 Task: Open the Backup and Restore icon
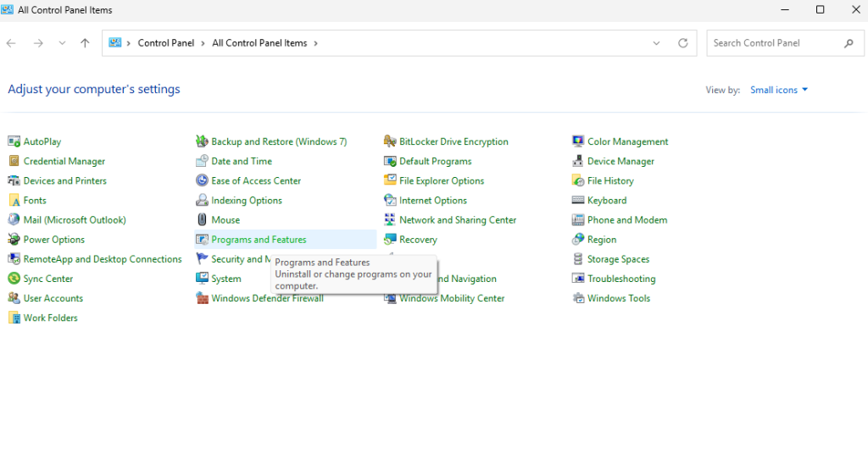point(202,141)
